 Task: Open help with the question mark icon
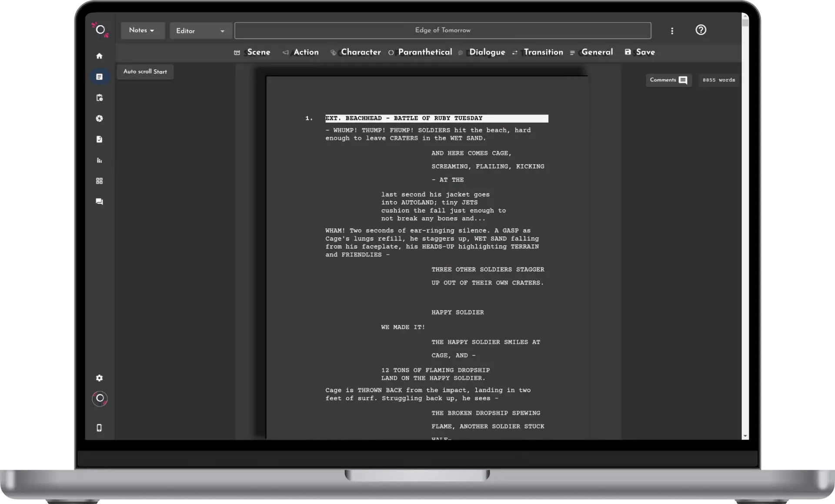tap(701, 30)
